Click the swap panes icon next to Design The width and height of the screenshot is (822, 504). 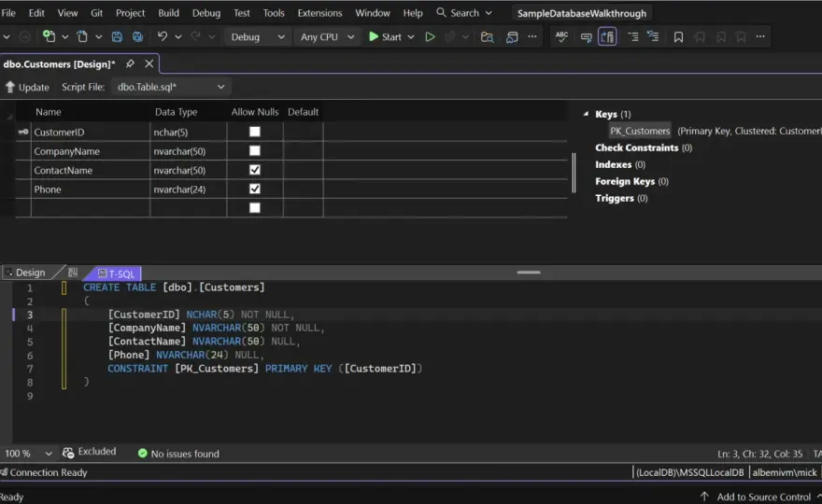tap(73, 273)
